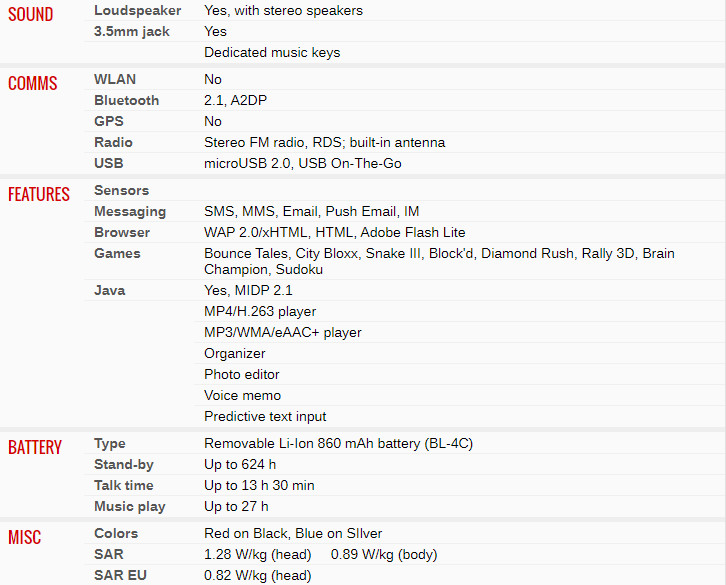Click the Stand-by label link

tap(124, 465)
